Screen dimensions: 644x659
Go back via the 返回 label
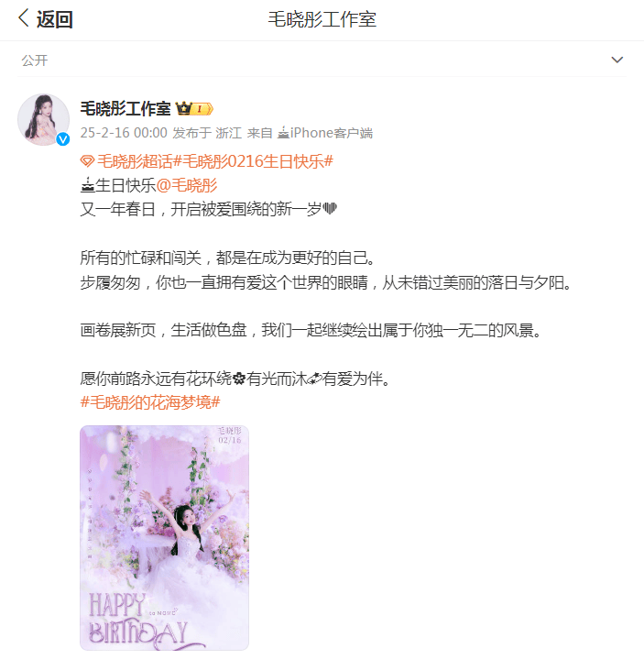click(x=55, y=19)
